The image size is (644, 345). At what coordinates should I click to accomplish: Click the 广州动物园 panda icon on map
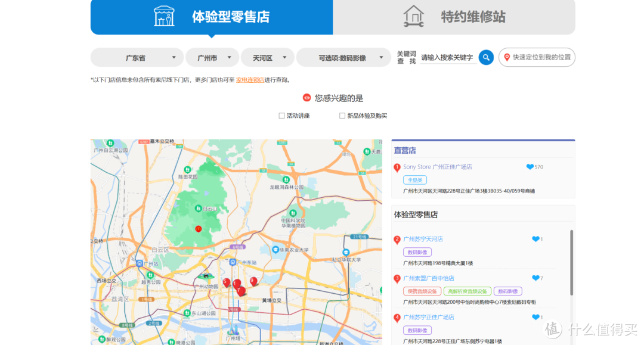pos(206,276)
